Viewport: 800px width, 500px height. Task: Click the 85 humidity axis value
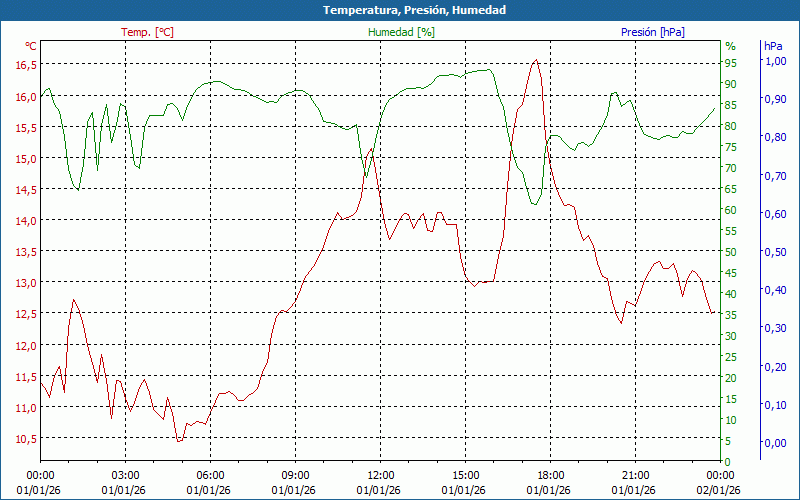coord(731,105)
